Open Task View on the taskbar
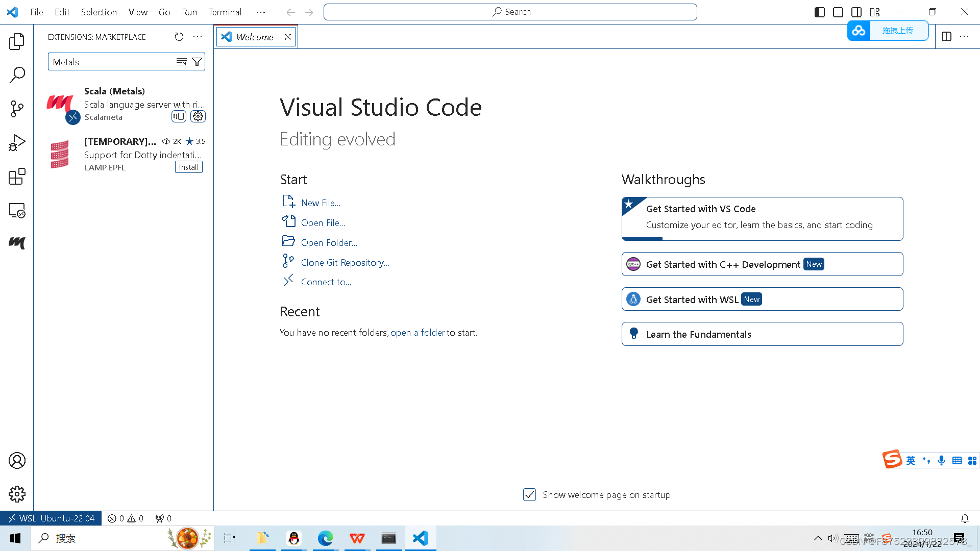Screen dimensions: 980x551 pos(230,538)
